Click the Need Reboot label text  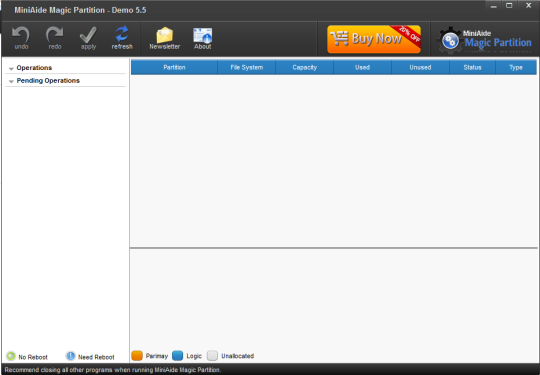pyautogui.click(x=96, y=357)
